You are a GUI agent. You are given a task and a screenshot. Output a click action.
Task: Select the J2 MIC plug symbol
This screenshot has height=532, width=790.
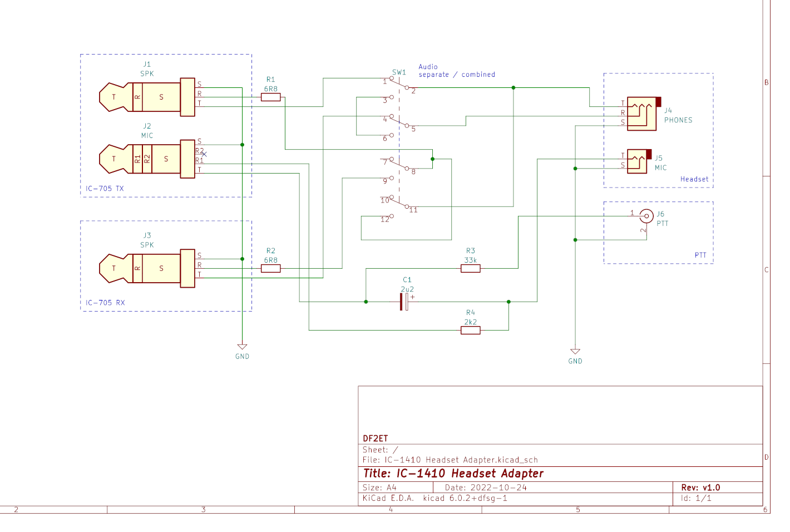point(147,159)
